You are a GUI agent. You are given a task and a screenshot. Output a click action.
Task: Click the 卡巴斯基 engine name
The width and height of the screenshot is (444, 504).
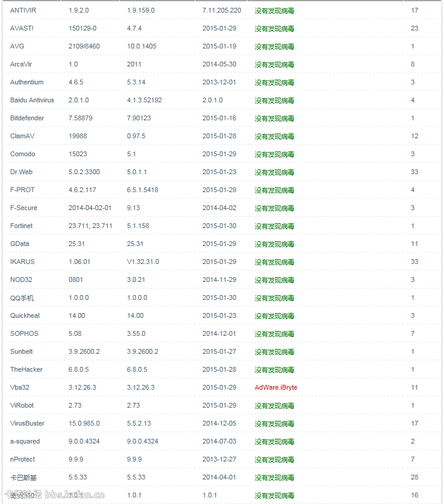pyautogui.click(x=23, y=478)
